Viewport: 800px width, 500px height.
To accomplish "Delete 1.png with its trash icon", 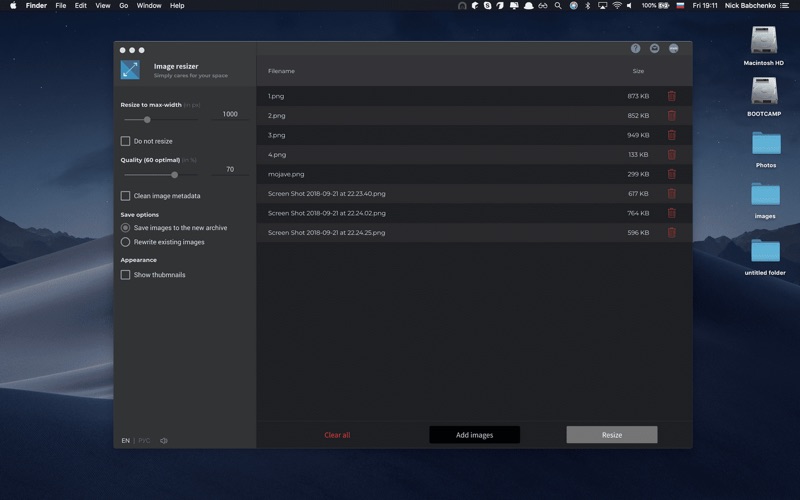I will click(671, 96).
